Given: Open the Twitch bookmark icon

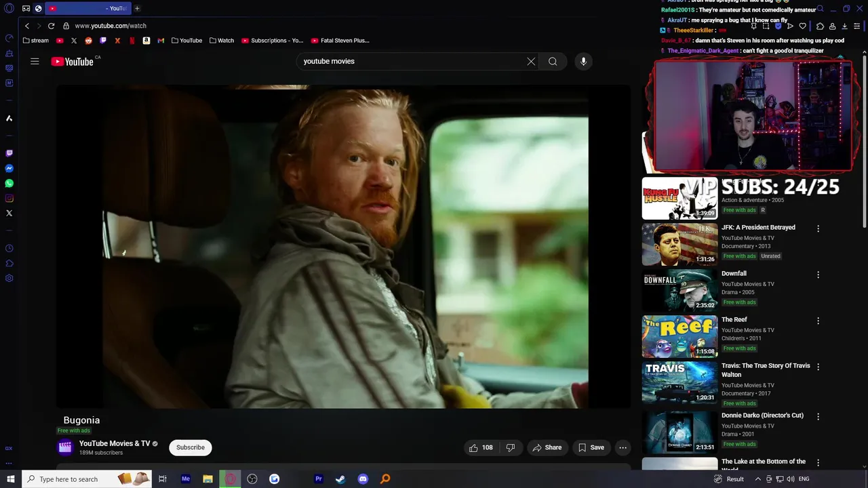Looking at the screenshot, I should 103,41.
